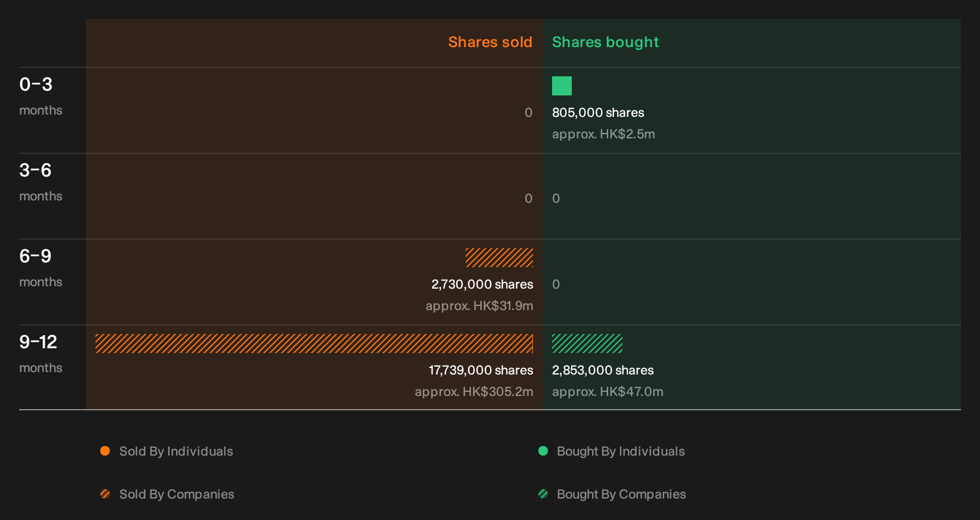Click the 0 sold value for 3-6 months
This screenshot has width=980, height=520.
point(528,199)
